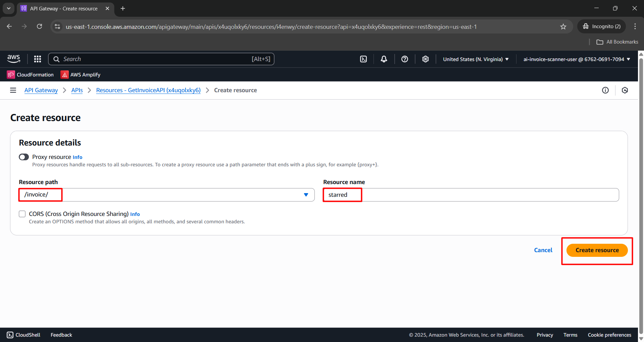
Task: Open the AWS services grid menu
Action: point(37,59)
